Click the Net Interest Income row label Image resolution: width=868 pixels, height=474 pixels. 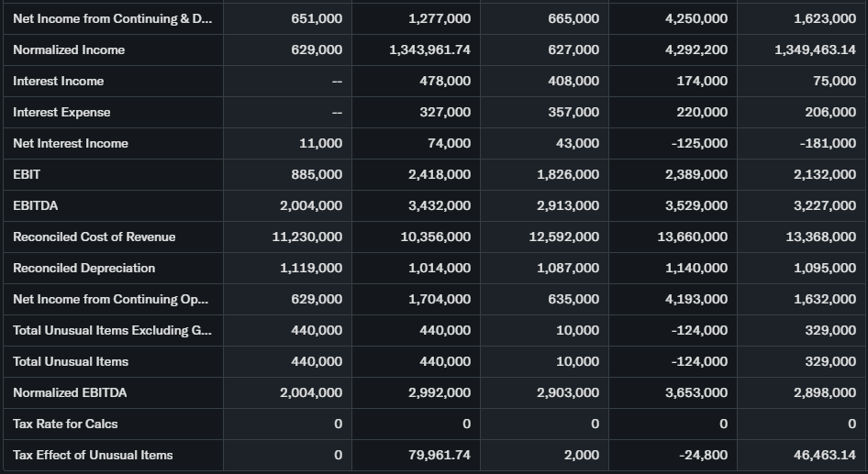[x=71, y=143]
